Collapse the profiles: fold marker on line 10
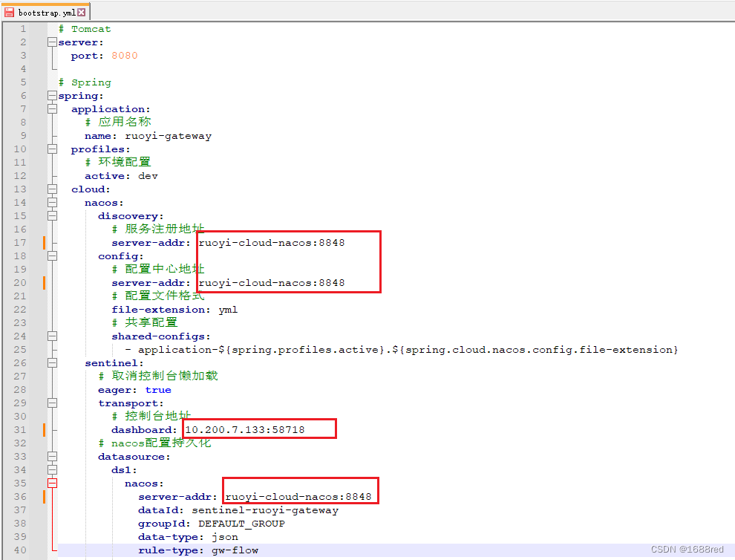Image resolution: width=735 pixels, height=560 pixels. pyautogui.click(x=53, y=149)
